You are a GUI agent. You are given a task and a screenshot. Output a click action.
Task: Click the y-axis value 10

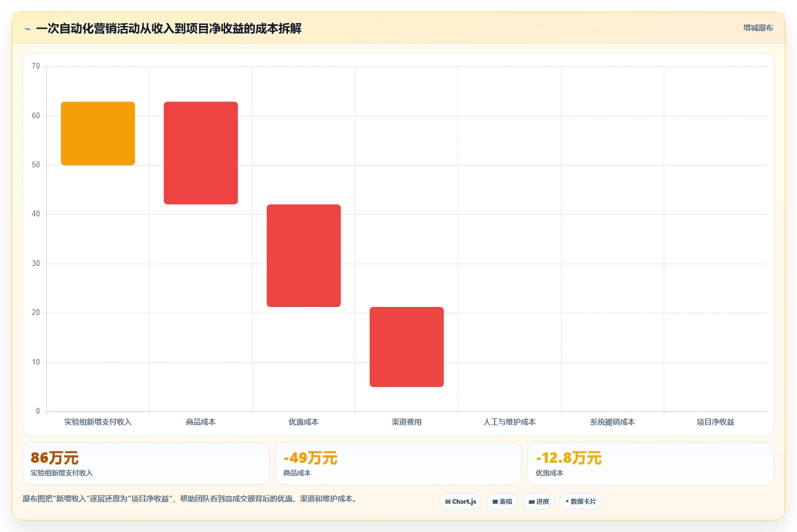click(x=36, y=362)
